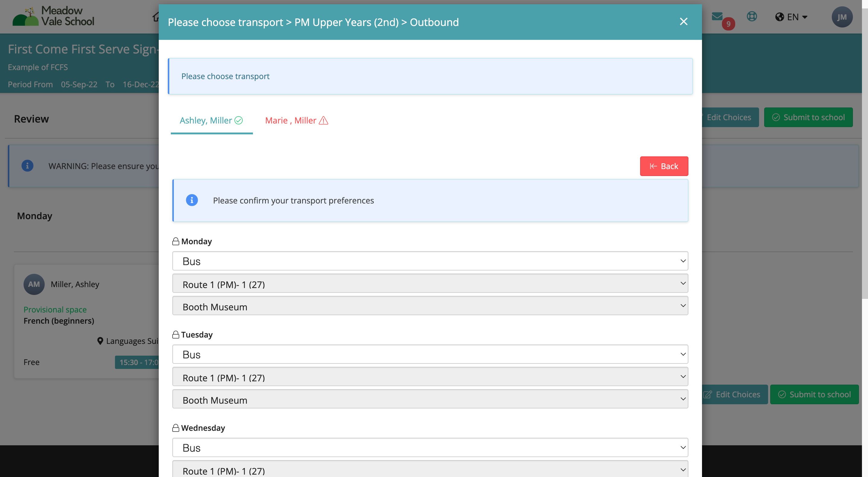This screenshot has height=477, width=868.
Task: Switch to the Marie, Miller tab
Action: coord(296,120)
